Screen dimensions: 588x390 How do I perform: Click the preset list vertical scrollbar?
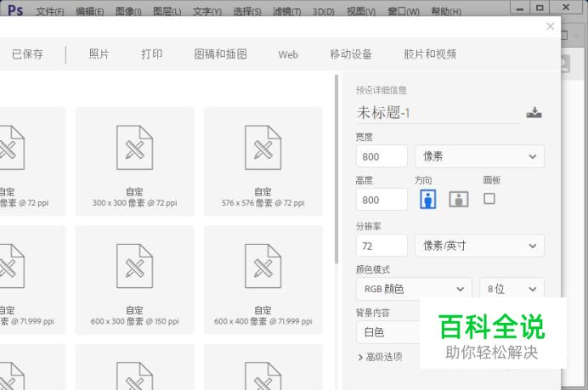coord(336,169)
